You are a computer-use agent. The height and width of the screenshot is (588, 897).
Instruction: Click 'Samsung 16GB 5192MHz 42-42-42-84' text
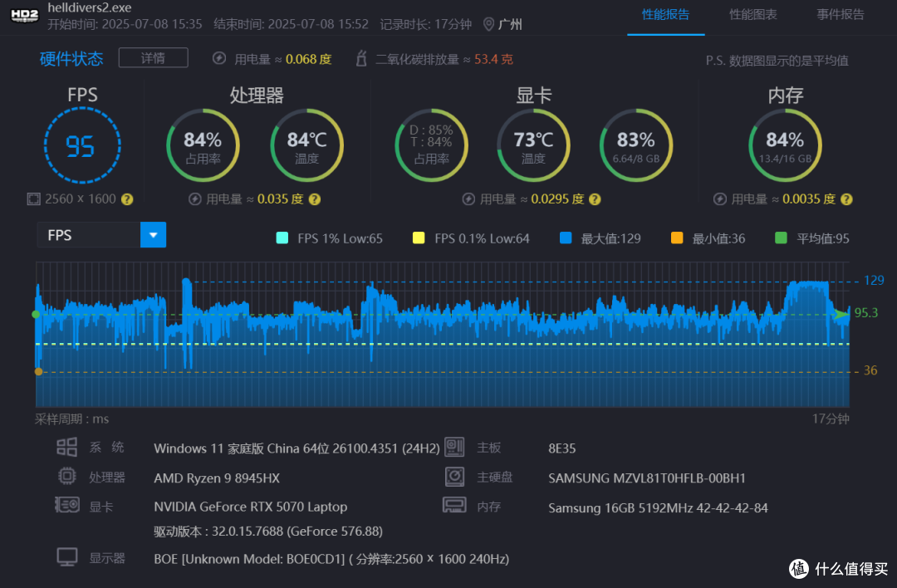pyautogui.click(x=658, y=508)
